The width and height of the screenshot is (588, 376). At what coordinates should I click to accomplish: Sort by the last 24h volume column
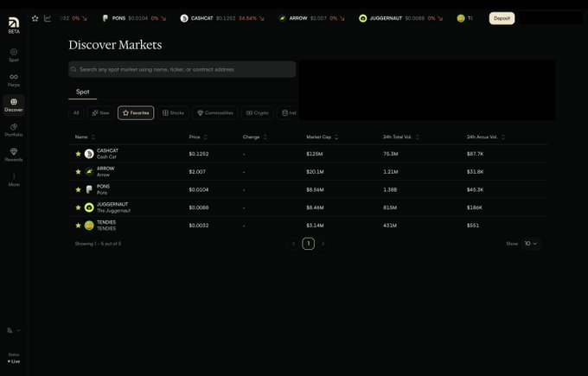click(486, 137)
